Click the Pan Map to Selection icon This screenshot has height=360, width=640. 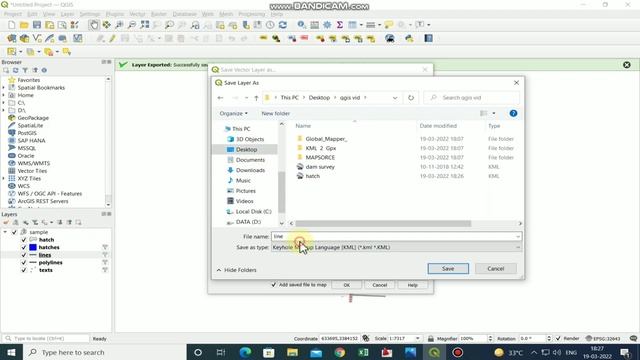pyautogui.click(x=107, y=25)
